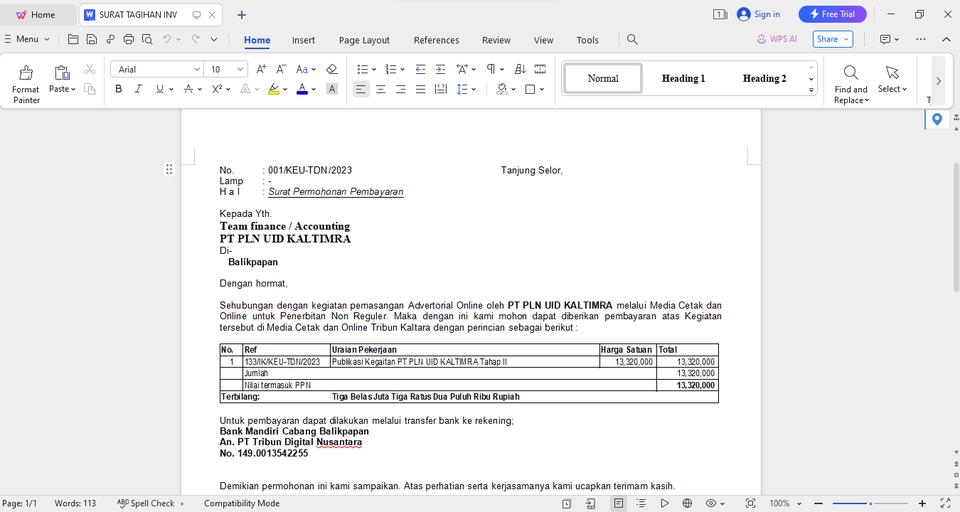Open the View tab
Screen dimensions: 960x512
click(x=543, y=40)
